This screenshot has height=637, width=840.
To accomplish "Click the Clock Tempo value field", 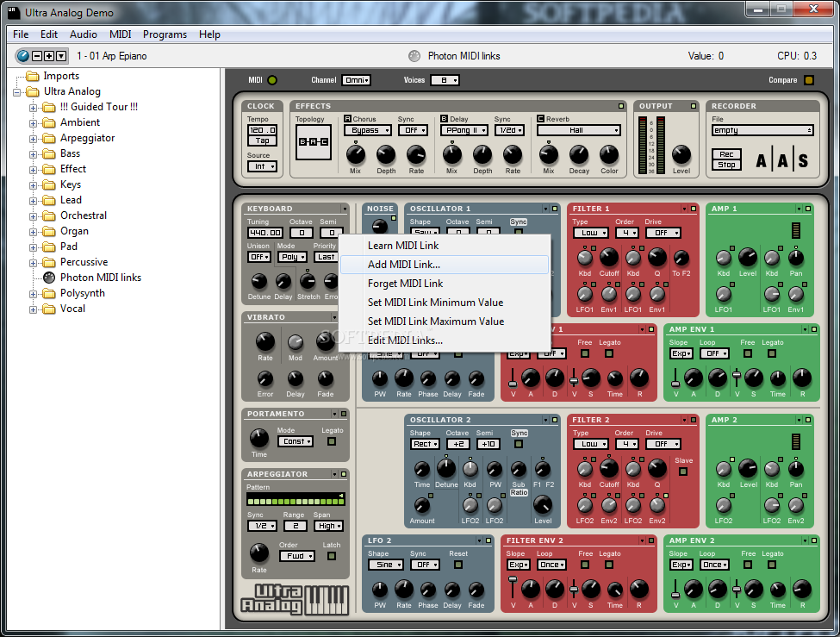I will click(x=262, y=130).
